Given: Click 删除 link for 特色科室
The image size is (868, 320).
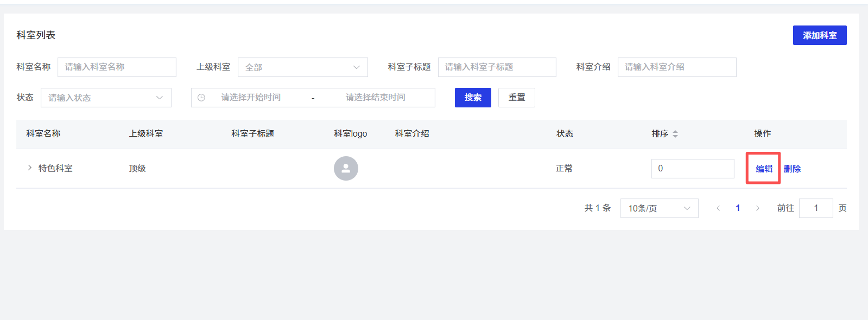Looking at the screenshot, I should 792,169.
